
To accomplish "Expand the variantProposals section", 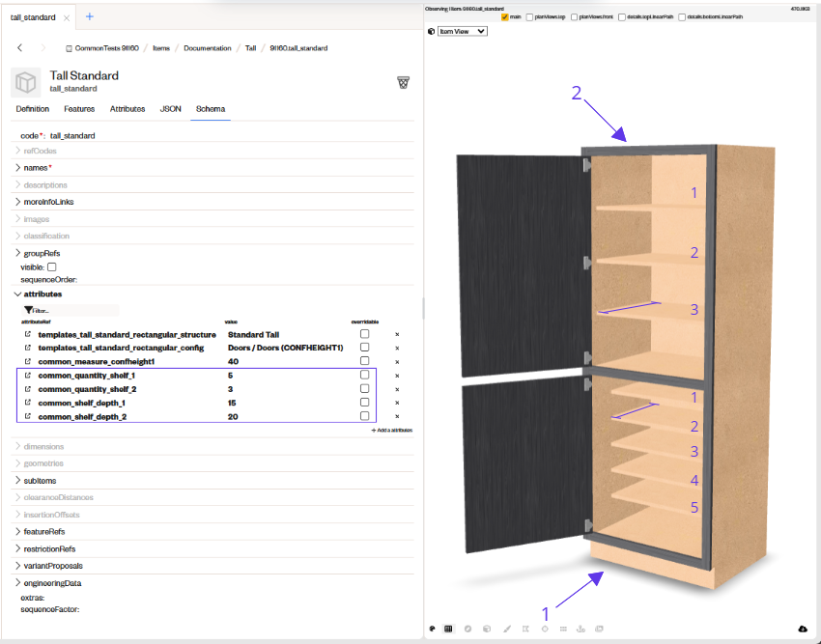I will [x=17, y=566].
